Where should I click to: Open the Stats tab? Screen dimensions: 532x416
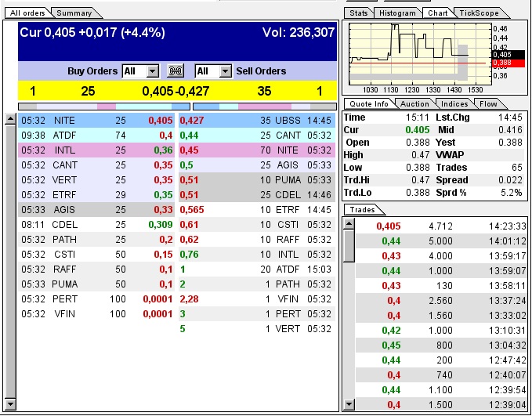point(358,13)
